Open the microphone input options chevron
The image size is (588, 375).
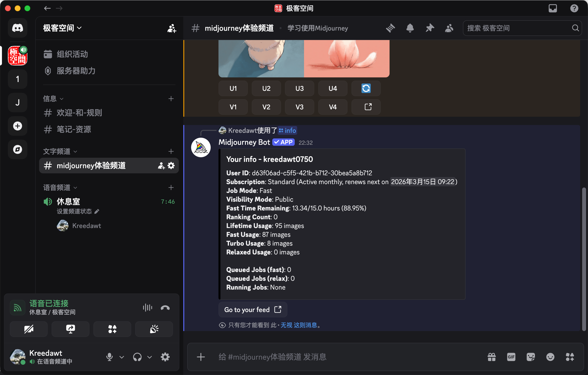click(x=122, y=357)
